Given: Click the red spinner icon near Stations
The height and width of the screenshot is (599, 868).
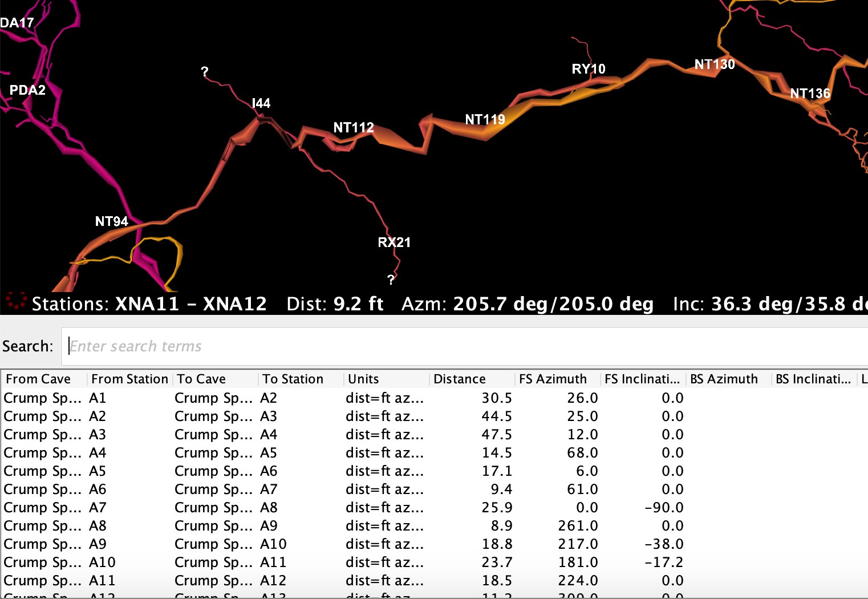Looking at the screenshot, I should (x=16, y=301).
